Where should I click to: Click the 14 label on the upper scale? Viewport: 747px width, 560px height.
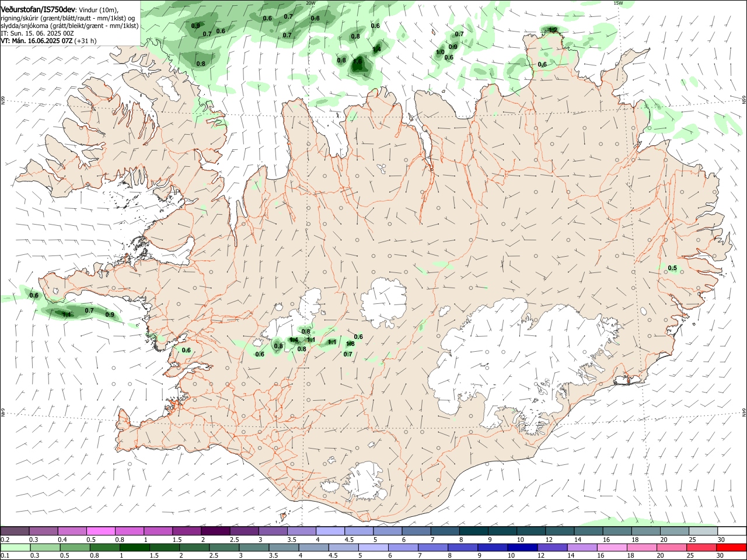pyautogui.click(x=577, y=540)
